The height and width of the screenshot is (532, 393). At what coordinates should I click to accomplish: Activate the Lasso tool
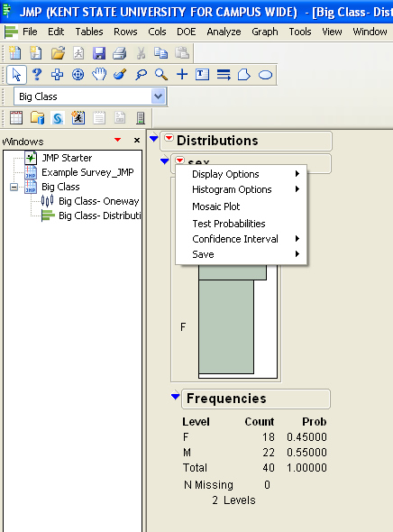pyautogui.click(x=141, y=74)
